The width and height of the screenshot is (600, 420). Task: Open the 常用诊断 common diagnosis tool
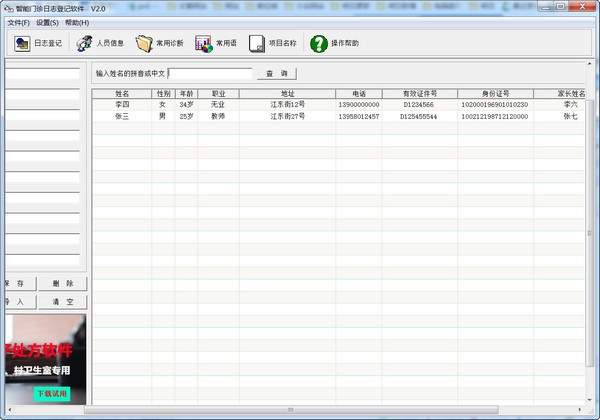[x=160, y=43]
